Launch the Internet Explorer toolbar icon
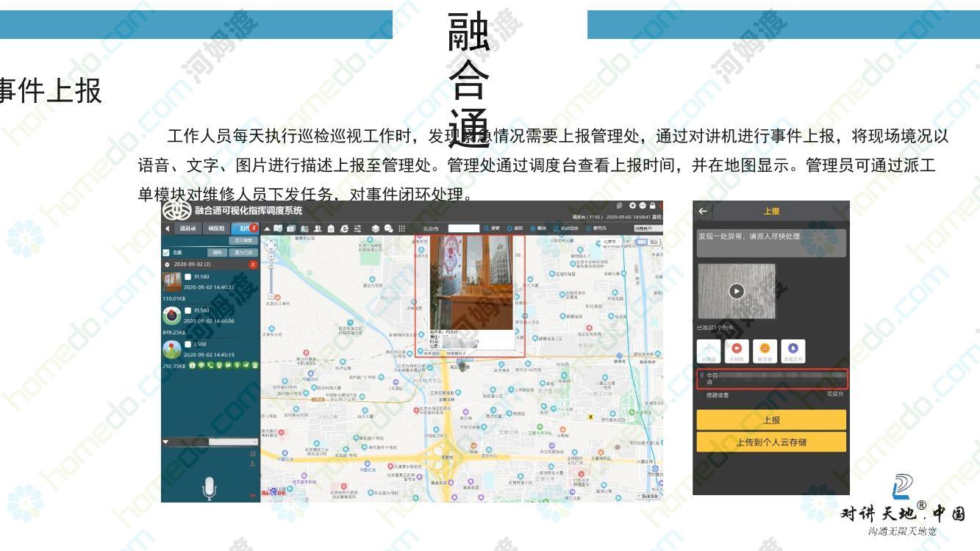The image size is (980, 551). click(x=345, y=228)
